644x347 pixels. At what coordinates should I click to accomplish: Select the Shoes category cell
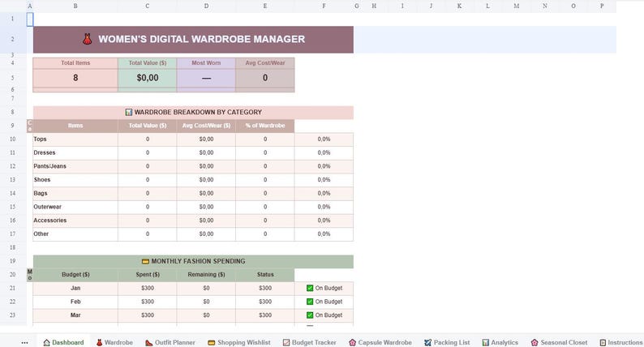point(75,180)
